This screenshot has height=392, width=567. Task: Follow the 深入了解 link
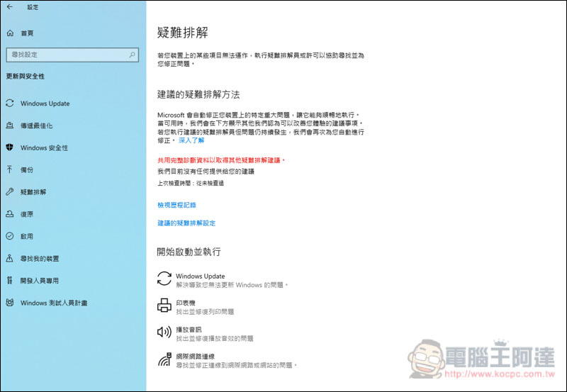click(191, 140)
